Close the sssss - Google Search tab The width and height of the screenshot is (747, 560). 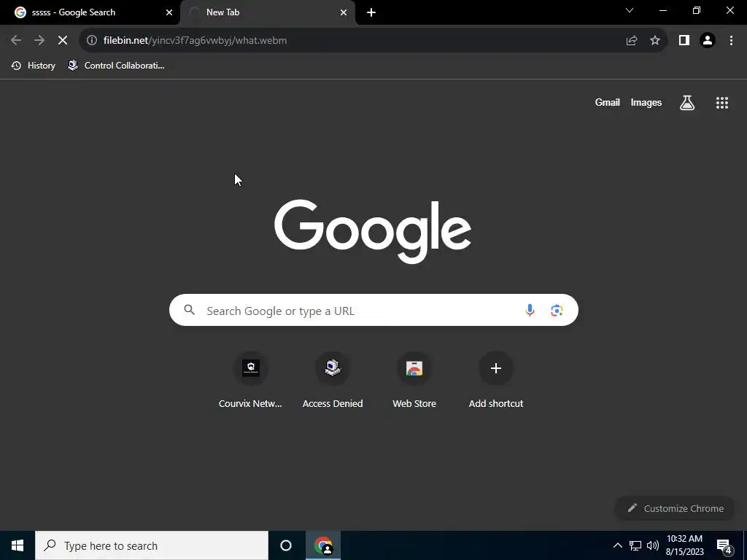[169, 12]
